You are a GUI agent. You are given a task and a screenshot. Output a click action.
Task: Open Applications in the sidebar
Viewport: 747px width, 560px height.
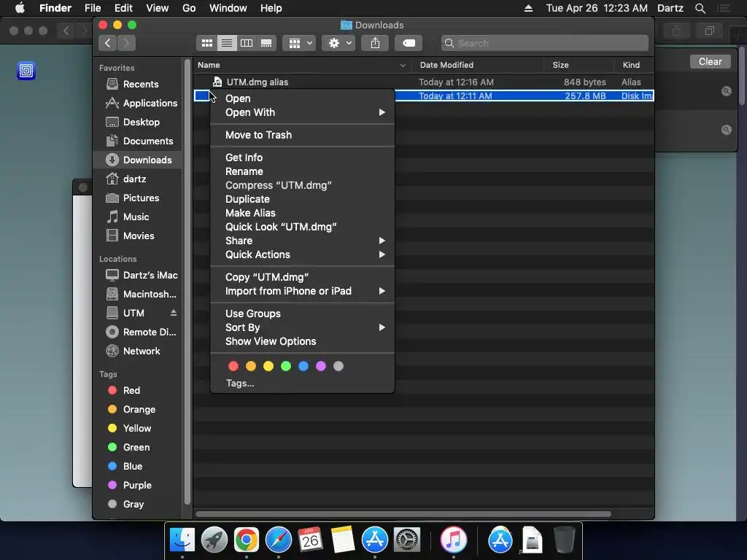pos(137,104)
